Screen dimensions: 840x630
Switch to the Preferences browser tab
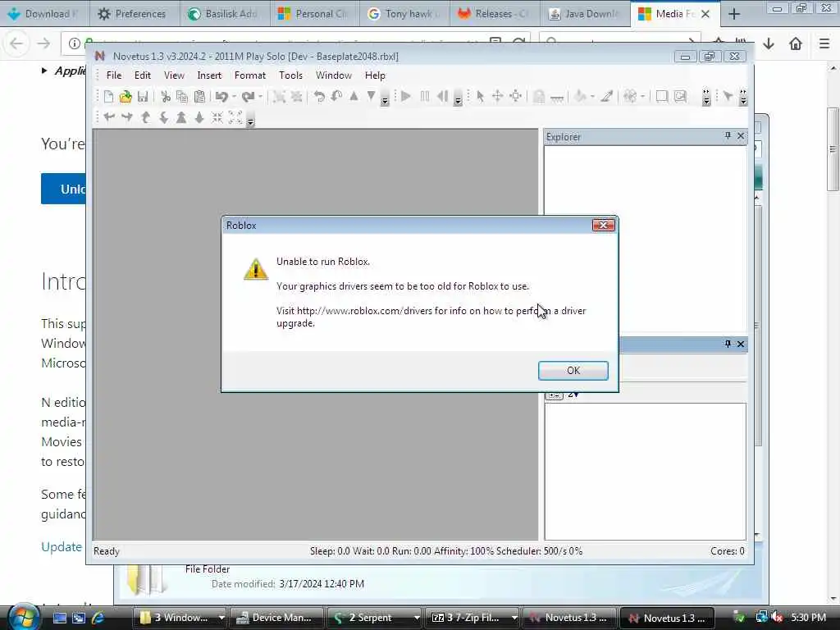[x=134, y=13]
